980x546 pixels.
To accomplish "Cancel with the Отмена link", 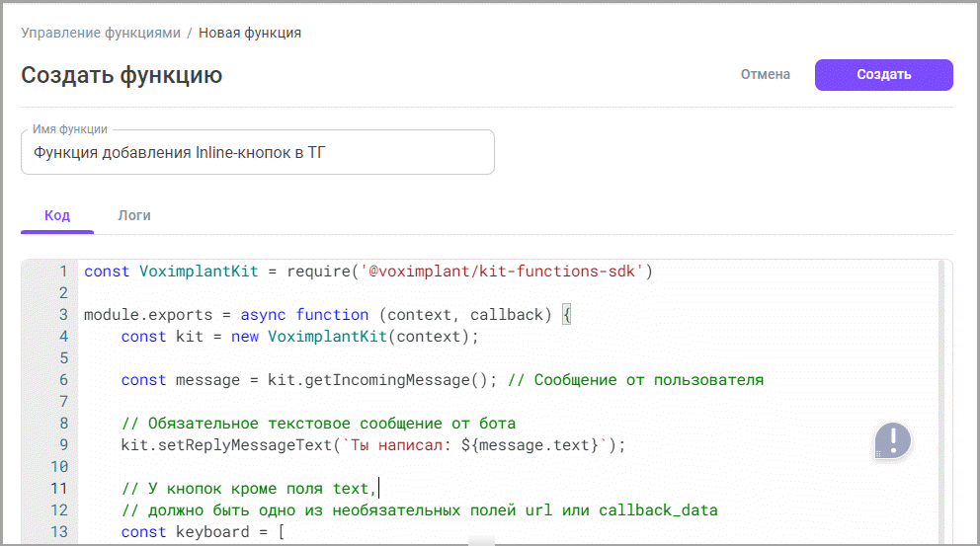I will (x=765, y=75).
